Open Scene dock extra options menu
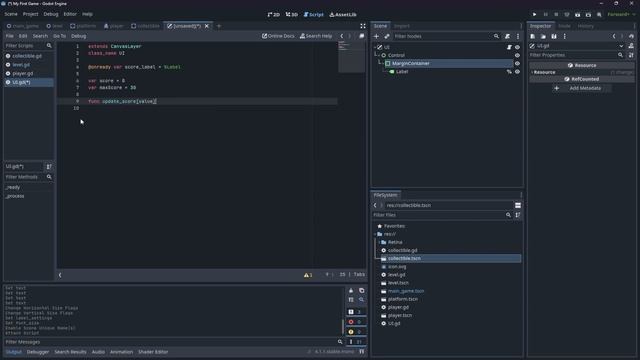This screenshot has height=360, width=640. (x=518, y=36)
